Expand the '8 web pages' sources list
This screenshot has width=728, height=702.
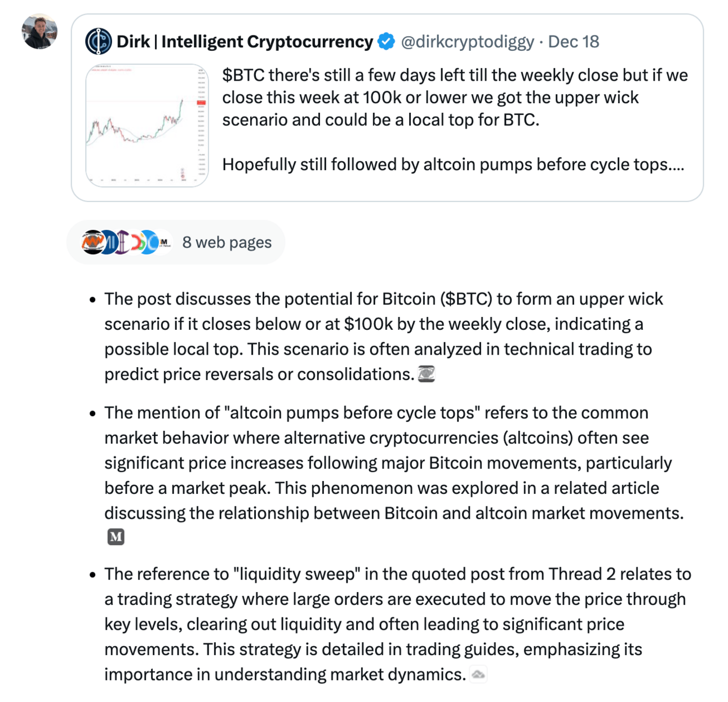point(176,242)
